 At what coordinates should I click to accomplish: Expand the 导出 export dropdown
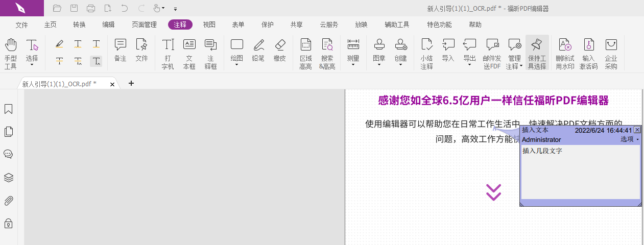tap(469, 65)
